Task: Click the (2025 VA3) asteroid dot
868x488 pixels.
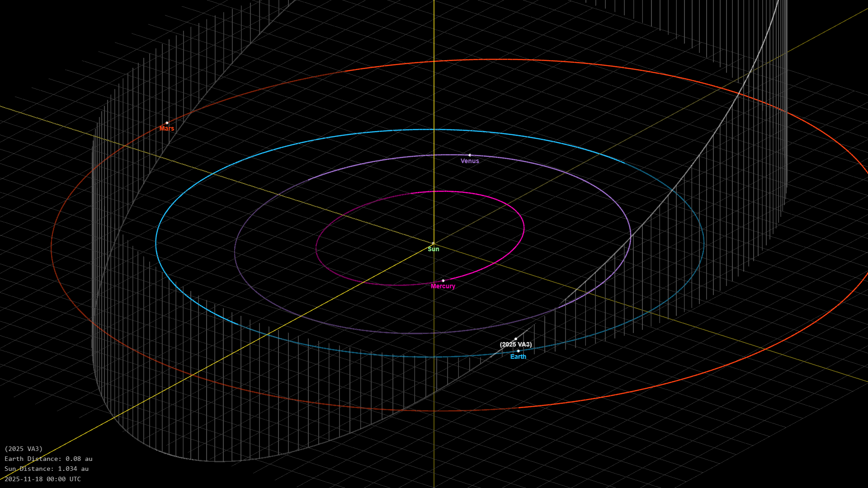Action: tap(515, 339)
